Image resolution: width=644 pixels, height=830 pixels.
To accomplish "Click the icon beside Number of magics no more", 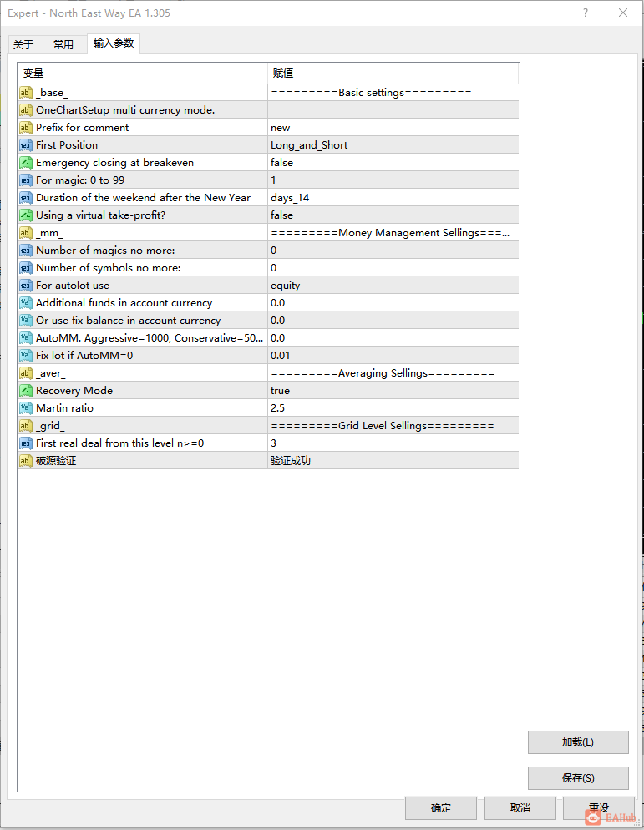I will click(25, 251).
